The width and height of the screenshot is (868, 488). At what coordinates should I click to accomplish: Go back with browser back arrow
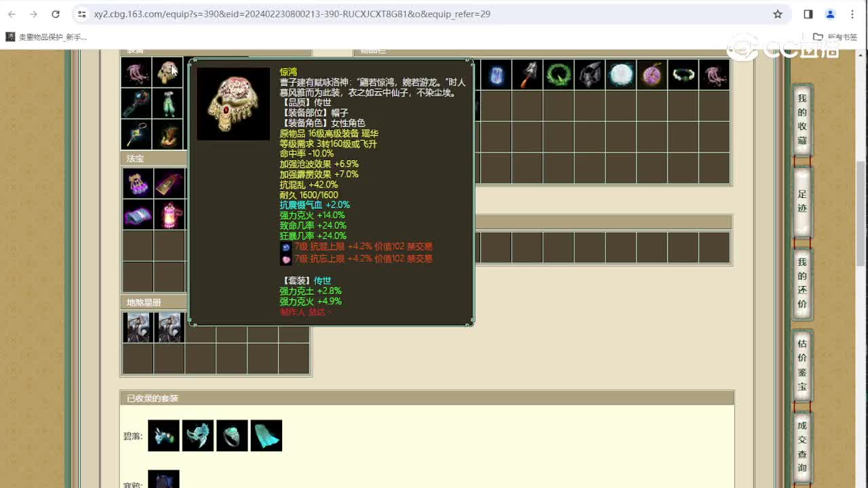(x=12, y=14)
